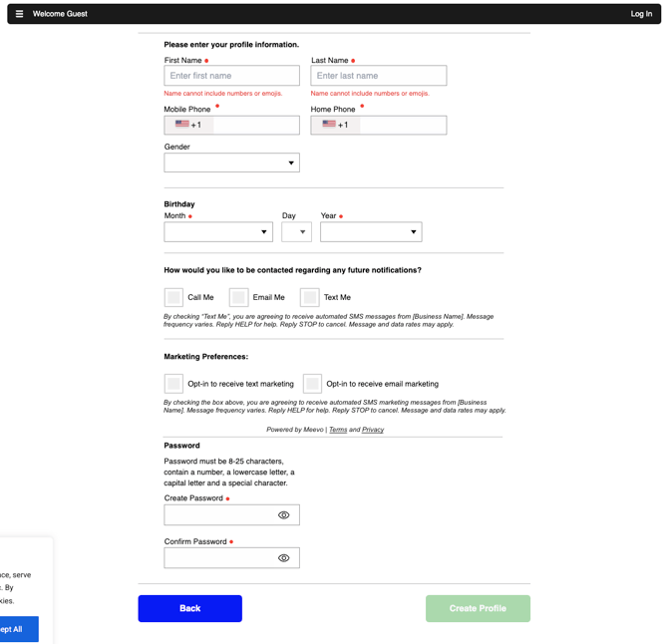Click the US flag in Home Phone
Screen dimensions: 668x644
click(329, 124)
